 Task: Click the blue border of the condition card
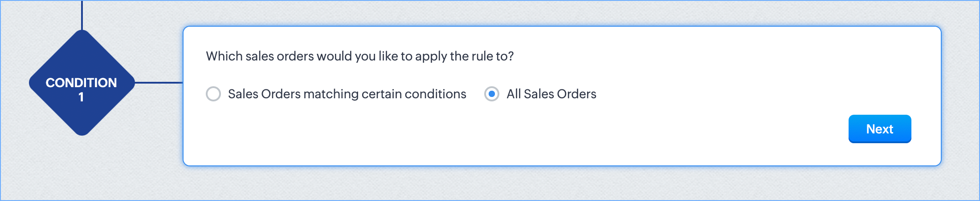pos(535,27)
